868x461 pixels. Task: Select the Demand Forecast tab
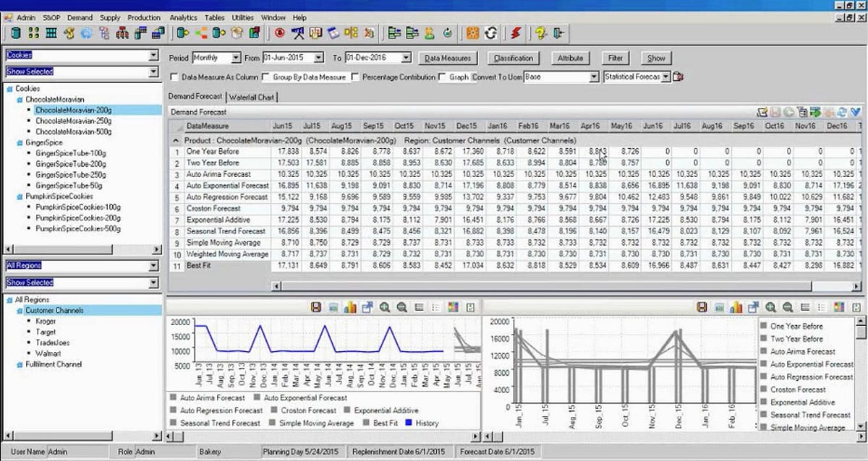tap(195, 96)
